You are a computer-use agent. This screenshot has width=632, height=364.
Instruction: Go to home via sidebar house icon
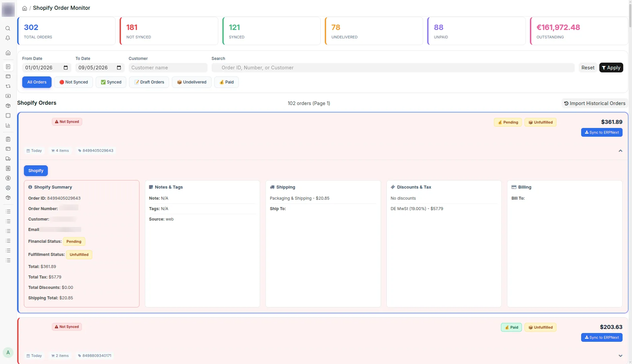click(8, 53)
